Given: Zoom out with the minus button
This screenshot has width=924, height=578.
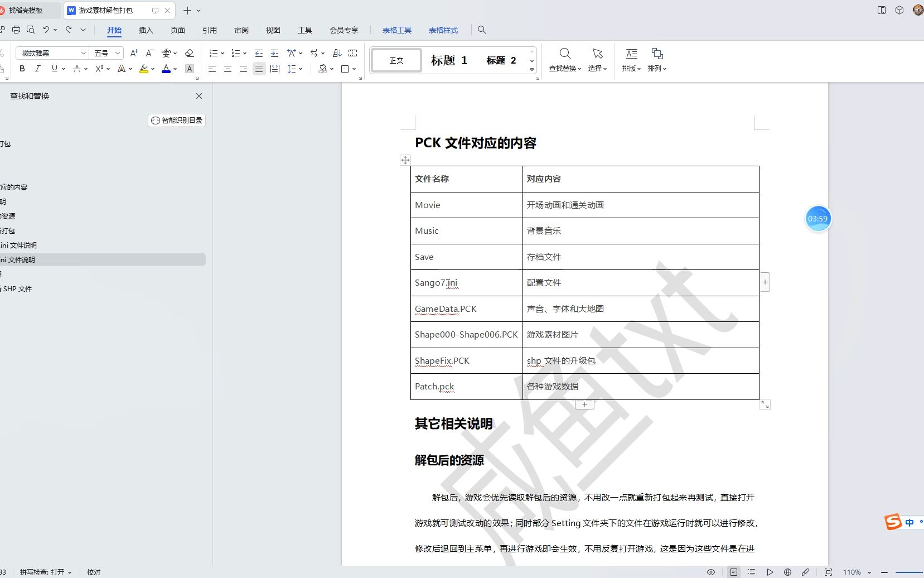Looking at the screenshot, I should coord(884,572).
